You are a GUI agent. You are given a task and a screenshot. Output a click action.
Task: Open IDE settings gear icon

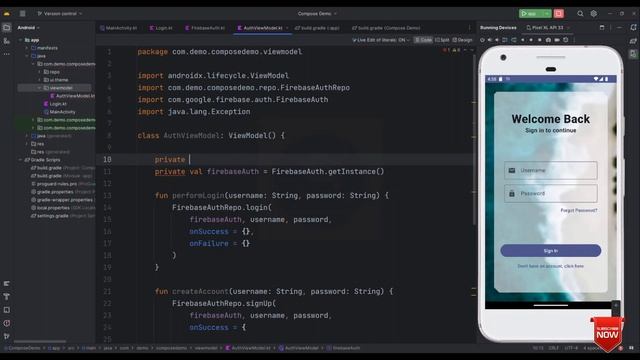tap(593, 13)
